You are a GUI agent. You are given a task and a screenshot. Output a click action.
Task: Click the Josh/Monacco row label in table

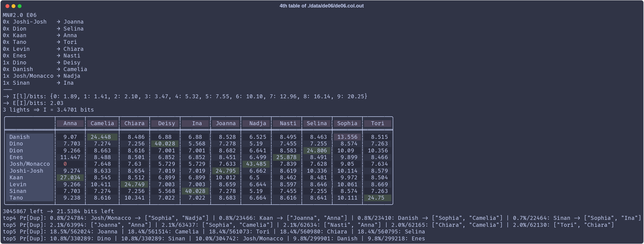[30, 164]
